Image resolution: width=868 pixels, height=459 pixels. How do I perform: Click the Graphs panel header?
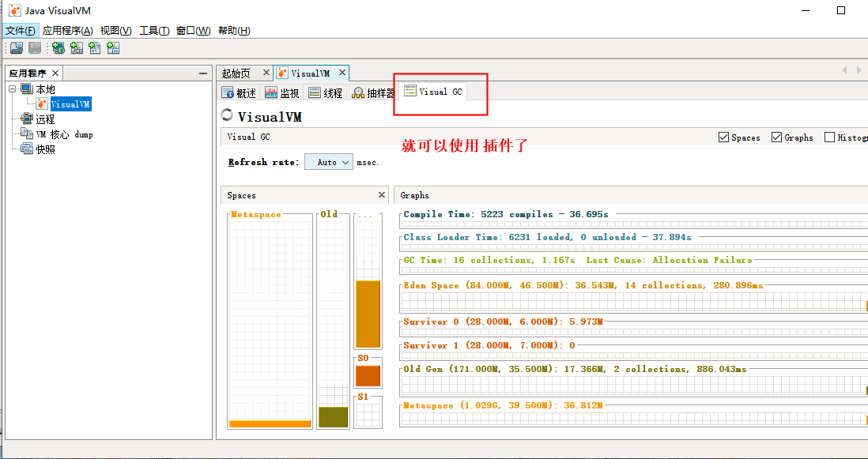tap(631, 195)
